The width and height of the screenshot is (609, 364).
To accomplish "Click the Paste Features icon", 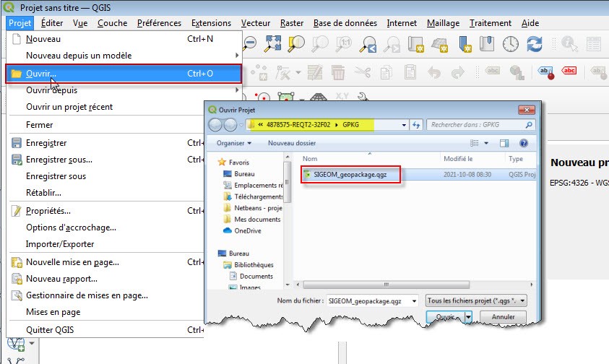I will click(x=410, y=72).
